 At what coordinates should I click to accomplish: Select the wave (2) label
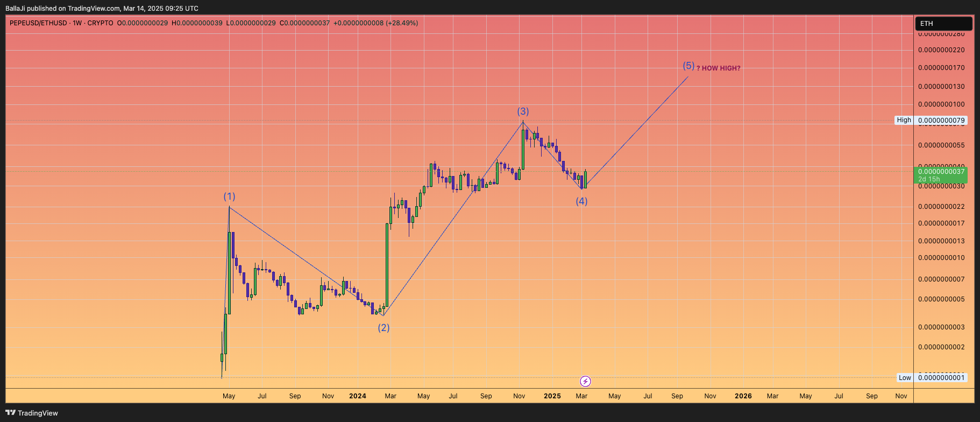coord(384,328)
